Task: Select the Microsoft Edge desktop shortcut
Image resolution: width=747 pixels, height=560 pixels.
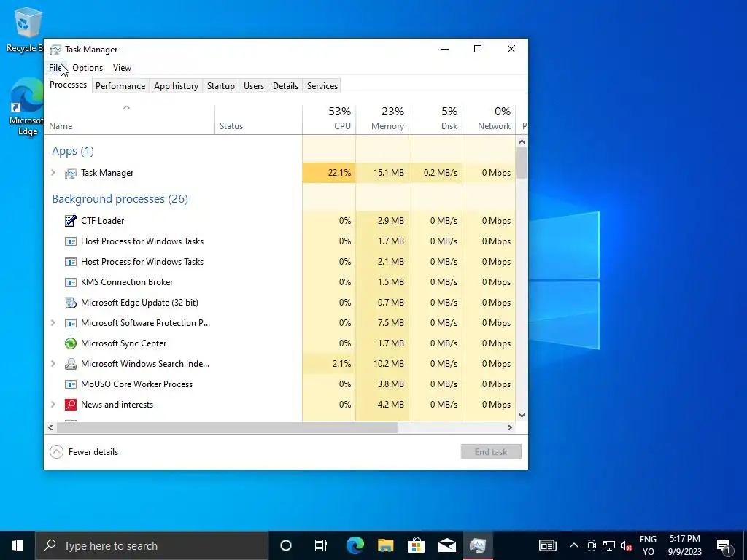Action: coord(27,107)
